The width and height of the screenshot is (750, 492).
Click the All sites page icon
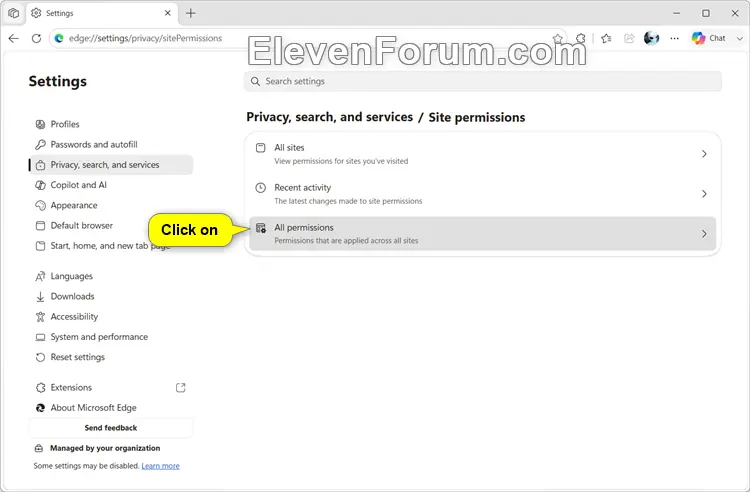click(x=261, y=147)
